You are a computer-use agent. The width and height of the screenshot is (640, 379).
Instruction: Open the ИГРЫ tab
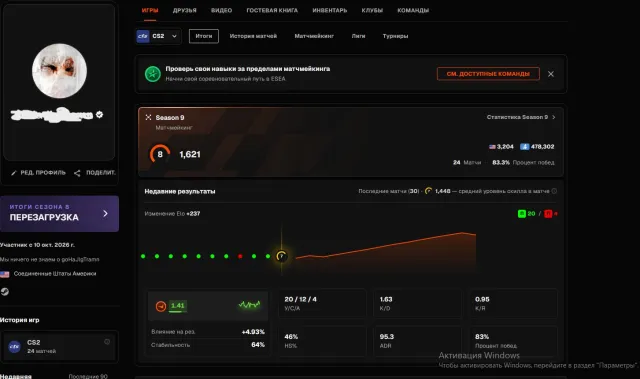(150, 11)
